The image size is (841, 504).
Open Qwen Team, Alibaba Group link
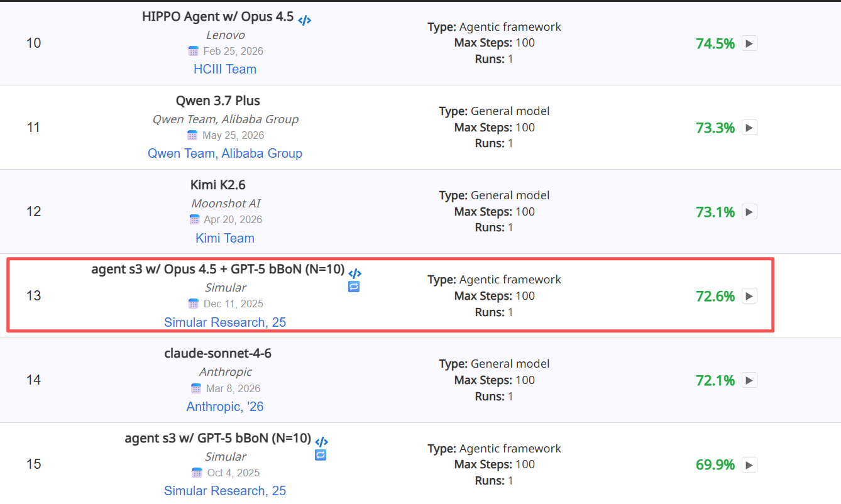(225, 153)
